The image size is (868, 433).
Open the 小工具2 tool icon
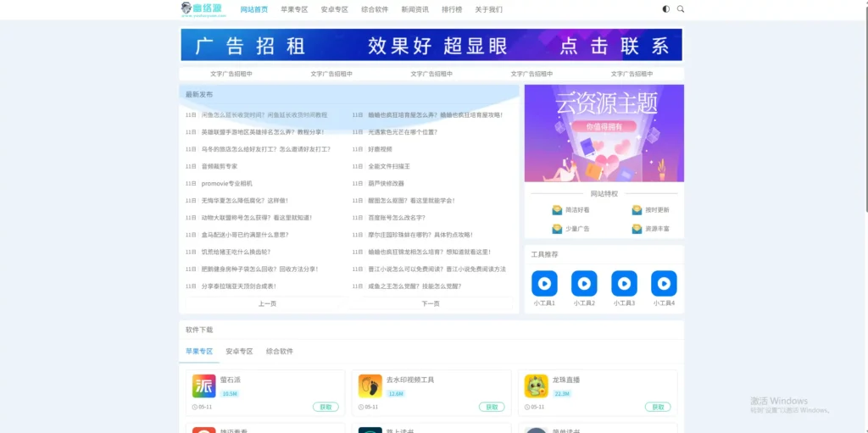point(584,284)
